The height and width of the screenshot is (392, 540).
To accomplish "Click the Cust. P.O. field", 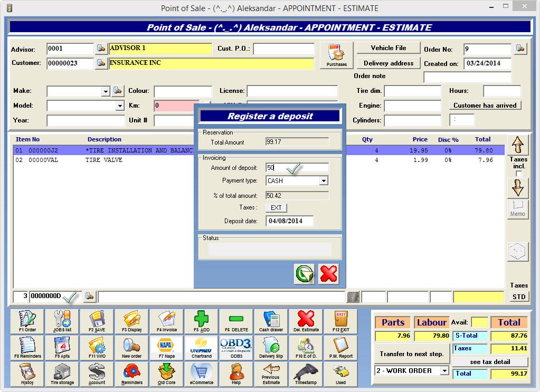I will click(284, 49).
